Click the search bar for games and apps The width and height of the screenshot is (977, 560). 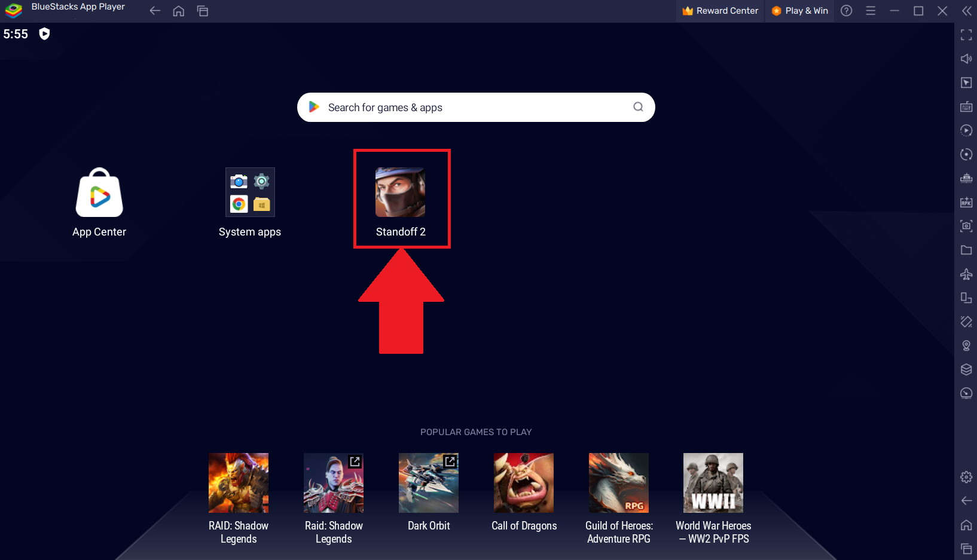pos(475,108)
